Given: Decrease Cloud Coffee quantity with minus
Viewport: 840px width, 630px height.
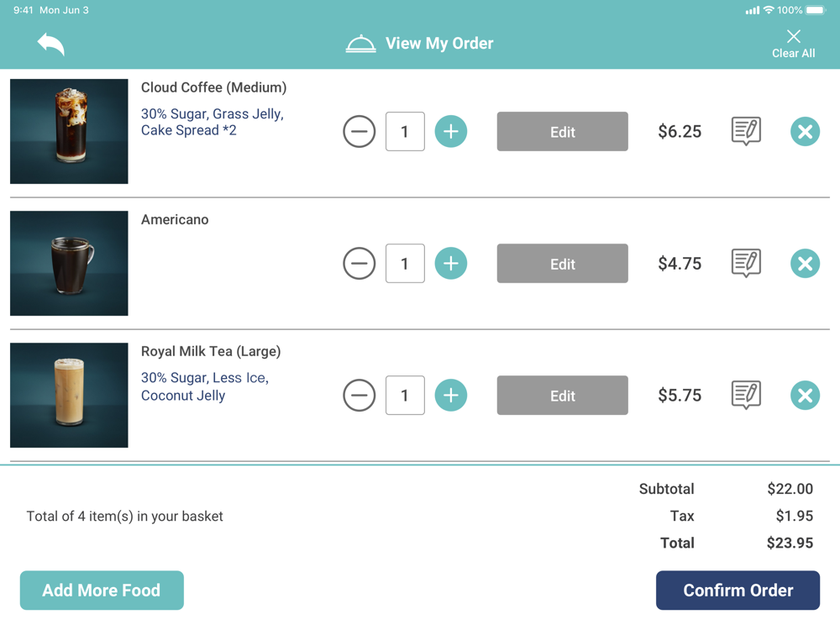Looking at the screenshot, I should [x=359, y=131].
